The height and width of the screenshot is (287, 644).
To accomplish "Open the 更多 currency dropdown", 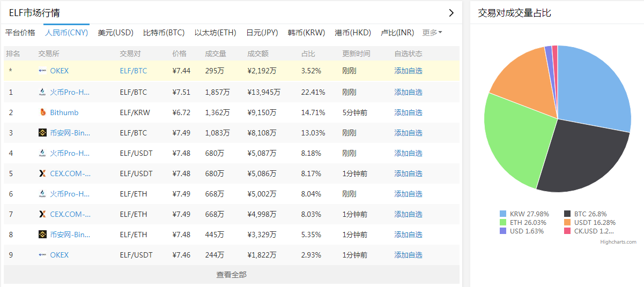I will pos(432,33).
